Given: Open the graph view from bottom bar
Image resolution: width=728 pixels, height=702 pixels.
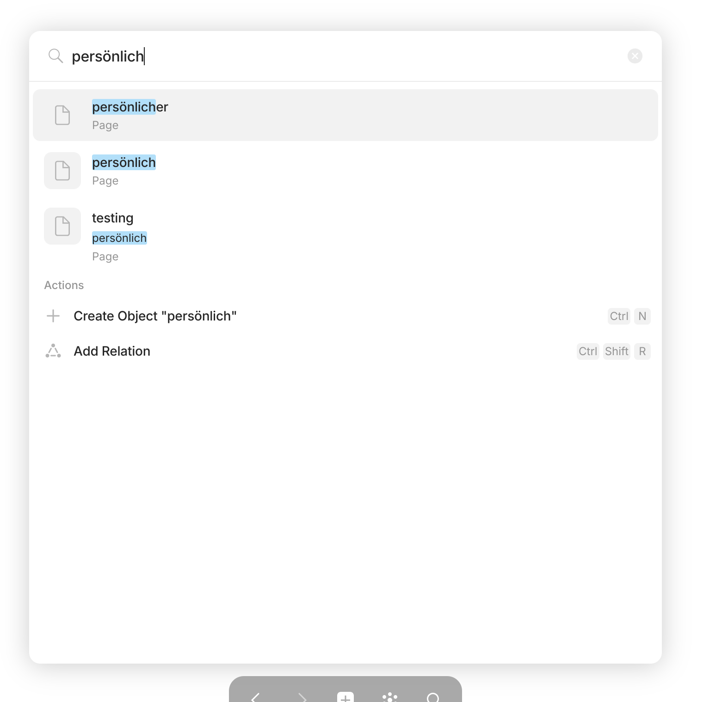Looking at the screenshot, I should pyautogui.click(x=390, y=697).
